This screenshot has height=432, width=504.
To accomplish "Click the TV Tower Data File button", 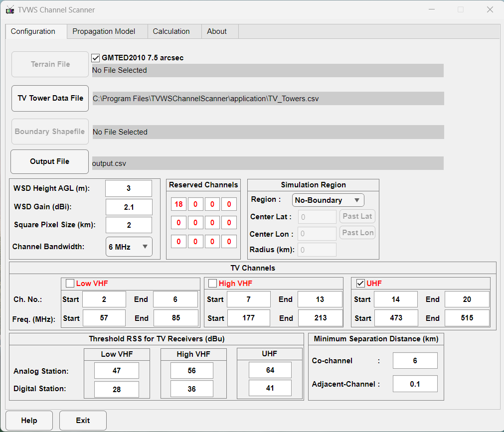I will 50,98.
